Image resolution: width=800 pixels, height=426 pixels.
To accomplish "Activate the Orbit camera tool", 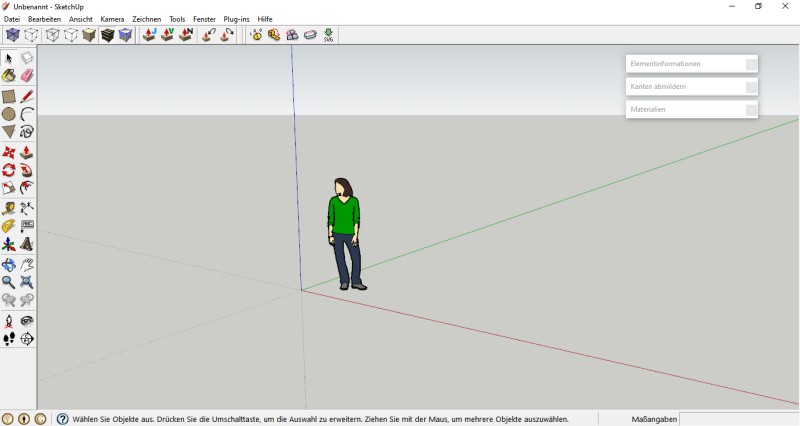I will [9, 264].
